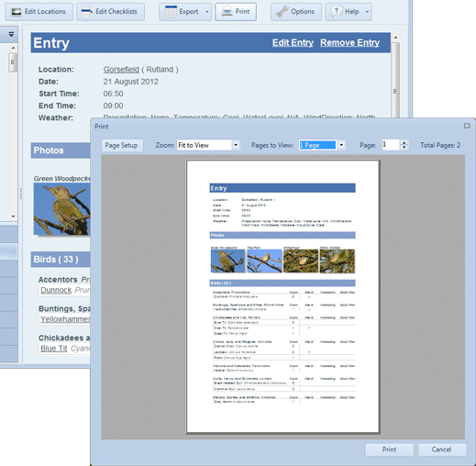Click the left panel collapse arrow icon
The width and height of the screenshot is (476, 466).
pyautogui.click(x=11, y=34)
